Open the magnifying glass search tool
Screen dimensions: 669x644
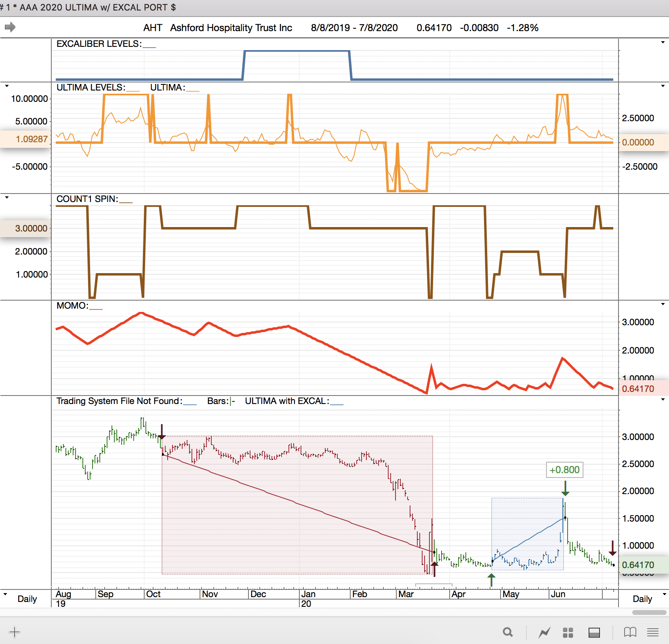click(508, 632)
